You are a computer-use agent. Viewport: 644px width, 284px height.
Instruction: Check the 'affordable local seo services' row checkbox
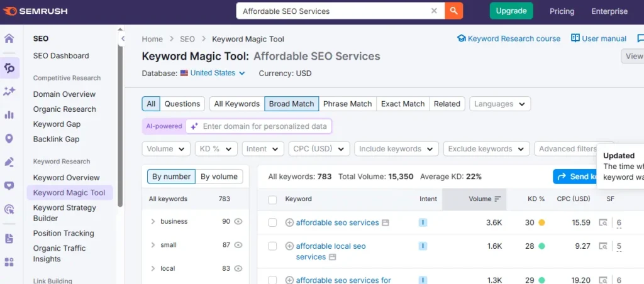pos(272,246)
